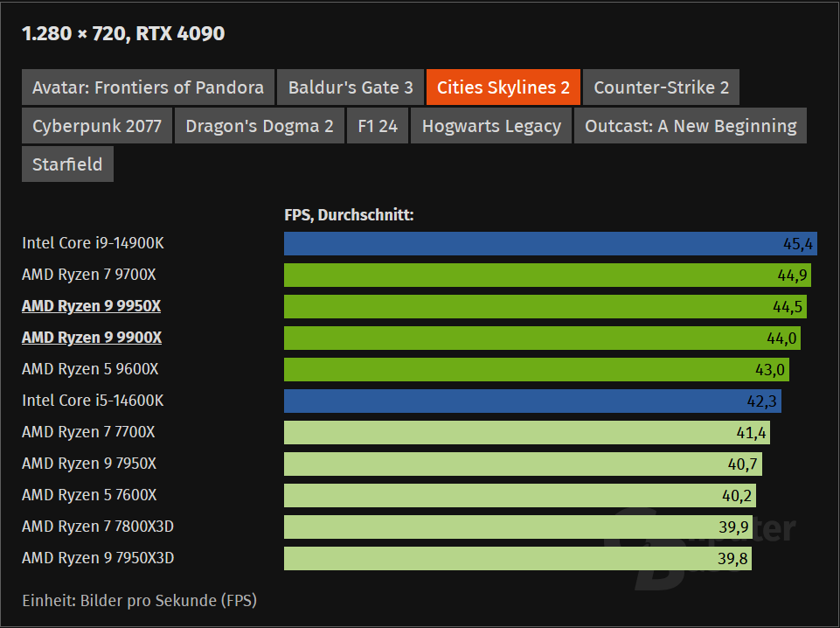Image resolution: width=840 pixels, height=628 pixels.
Task: Click the blue 45,4 FPS bar
Action: (551, 244)
